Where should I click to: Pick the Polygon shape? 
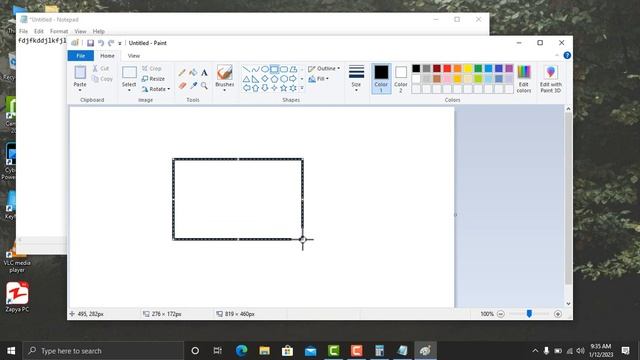293,69
